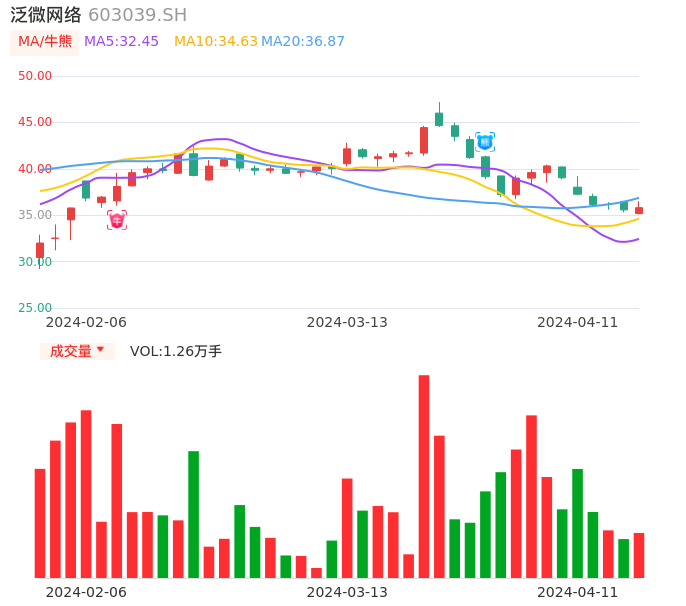Click the stock code 603039.SH
Viewport: 686px width, 606px height.
pos(137,15)
